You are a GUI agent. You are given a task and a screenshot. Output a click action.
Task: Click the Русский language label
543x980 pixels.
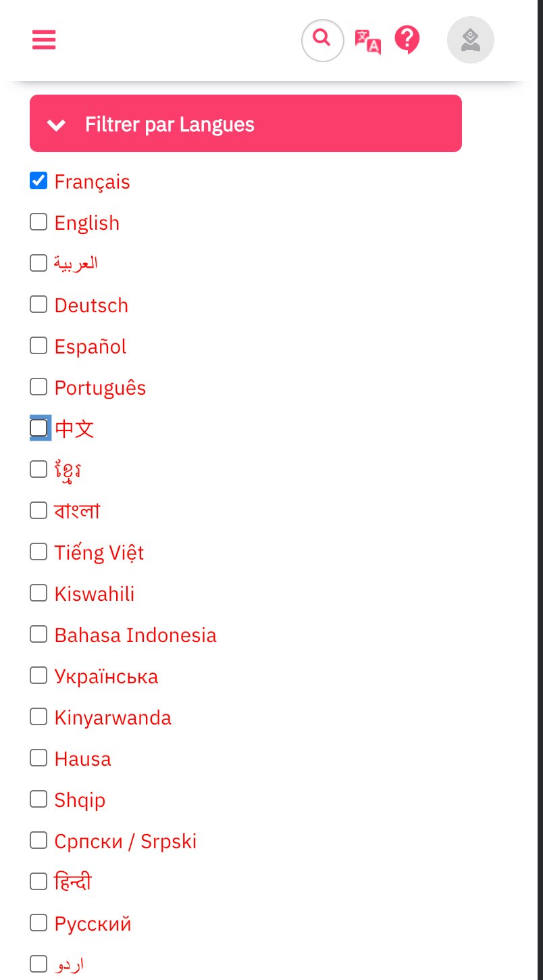(x=93, y=924)
